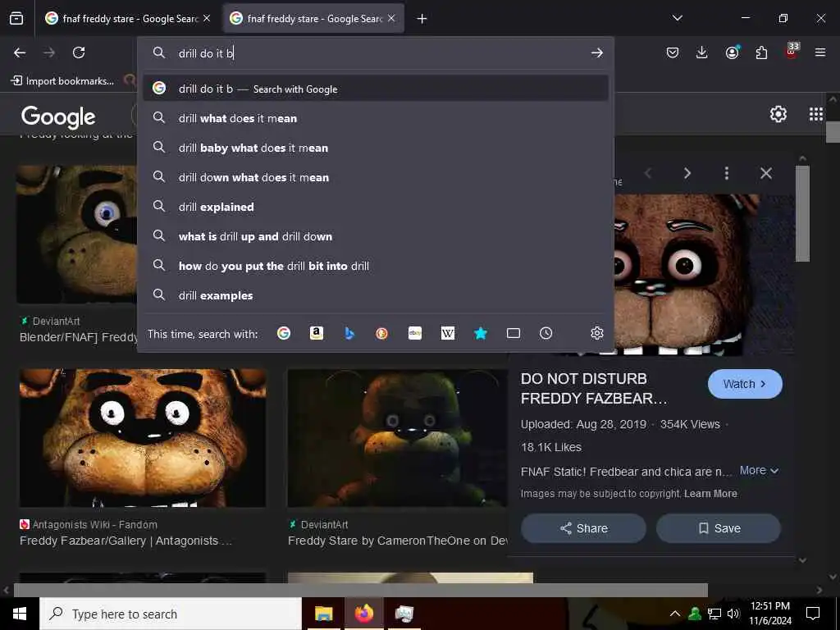Open the list all tabs dropdown
The image size is (840, 630).
(677, 19)
